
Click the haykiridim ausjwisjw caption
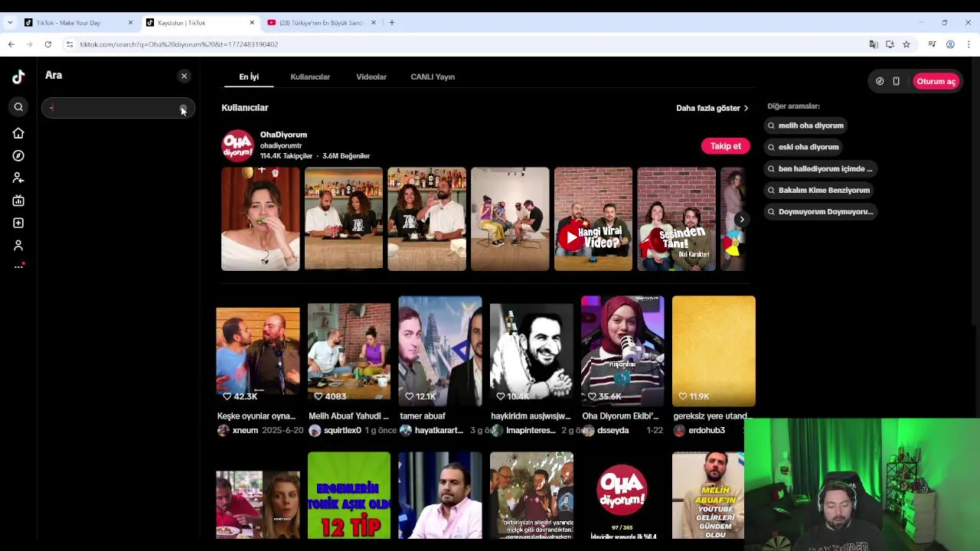(x=531, y=416)
